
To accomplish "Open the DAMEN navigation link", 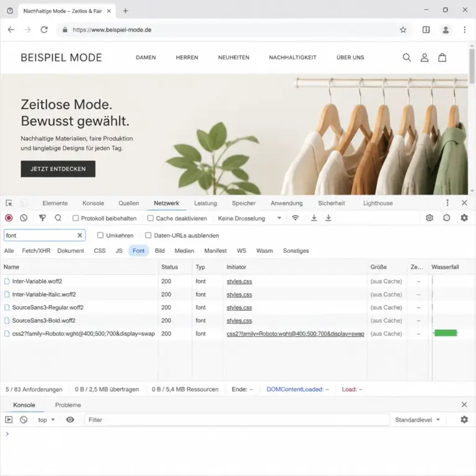I will click(x=146, y=58).
